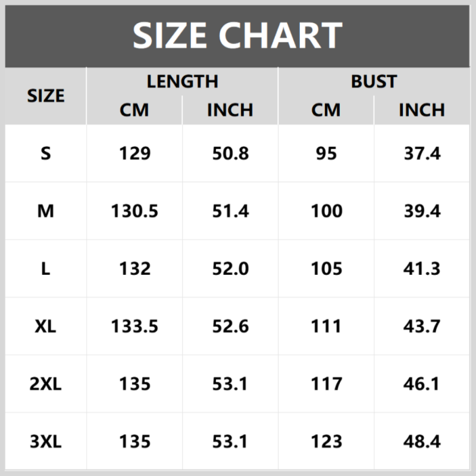This screenshot has height=476, width=476.
Task: Select the CM subheader under LENGTH
Action: [x=134, y=110]
